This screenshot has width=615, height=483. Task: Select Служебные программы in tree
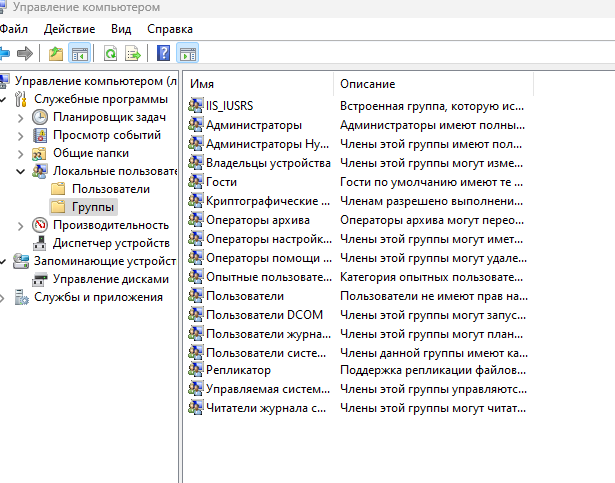pyautogui.click(x=101, y=99)
